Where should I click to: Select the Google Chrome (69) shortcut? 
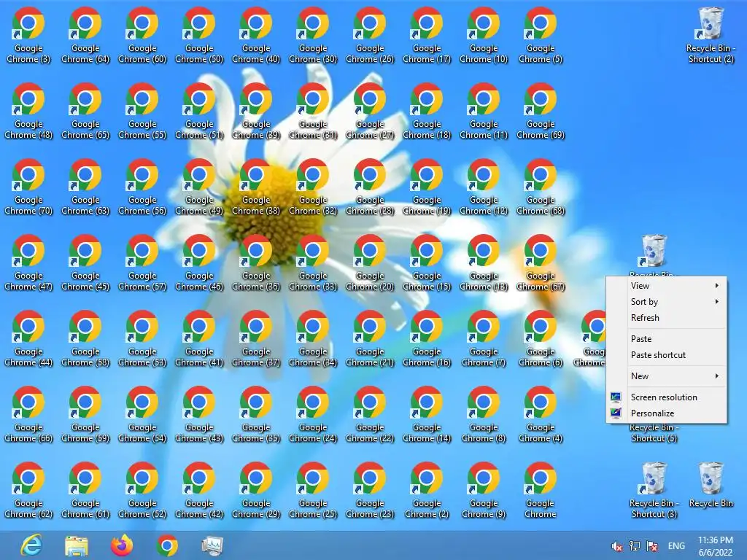[541, 112]
